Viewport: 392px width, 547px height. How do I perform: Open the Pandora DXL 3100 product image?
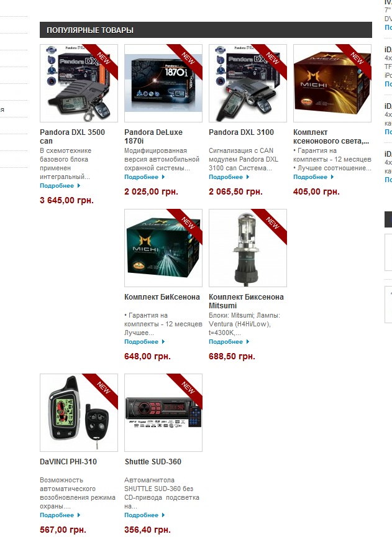(248, 83)
